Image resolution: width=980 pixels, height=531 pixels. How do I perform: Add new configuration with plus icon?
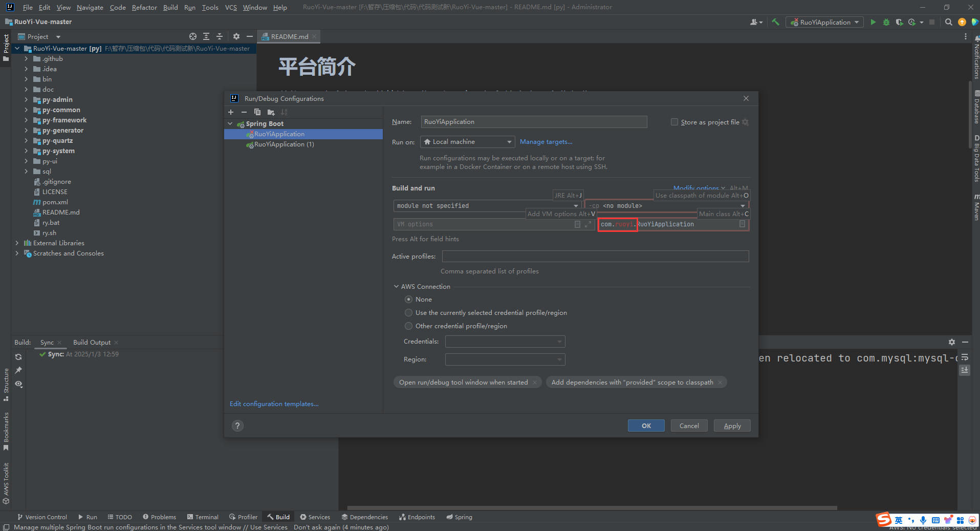pos(231,112)
